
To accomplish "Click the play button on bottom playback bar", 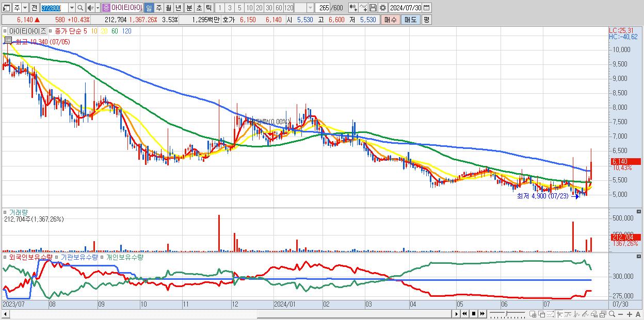I will (x=457, y=314).
